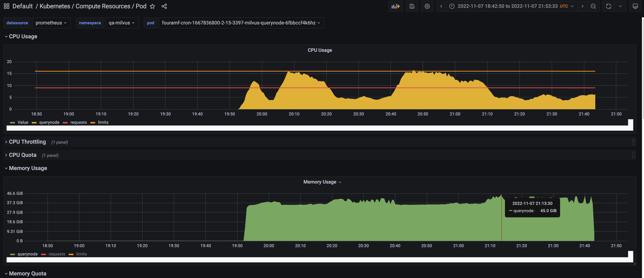Toggle the limits series in CPU Usage legend
The image size is (644, 278).
[103, 122]
